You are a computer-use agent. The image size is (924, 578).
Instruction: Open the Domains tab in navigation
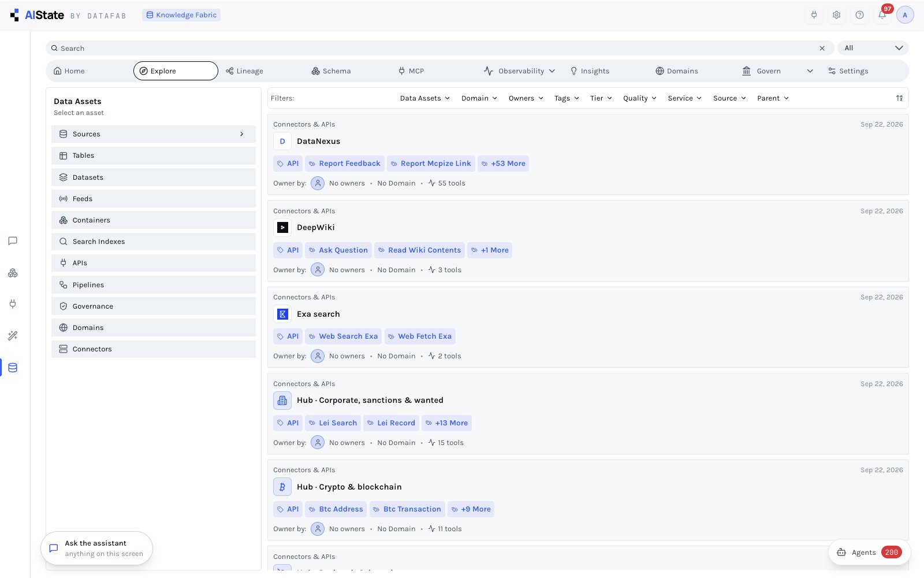click(x=677, y=71)
